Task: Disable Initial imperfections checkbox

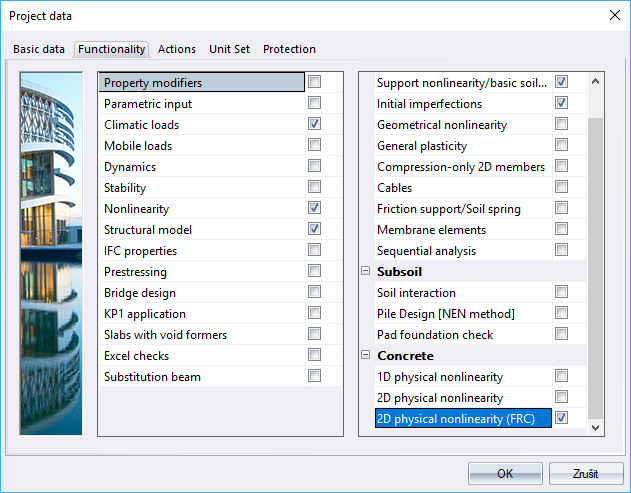Action: 561,103
